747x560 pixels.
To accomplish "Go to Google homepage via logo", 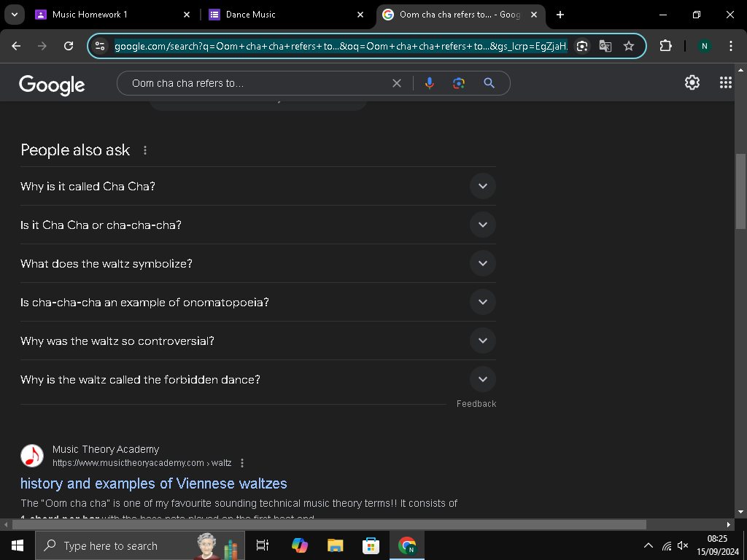I will coord(52,85).
